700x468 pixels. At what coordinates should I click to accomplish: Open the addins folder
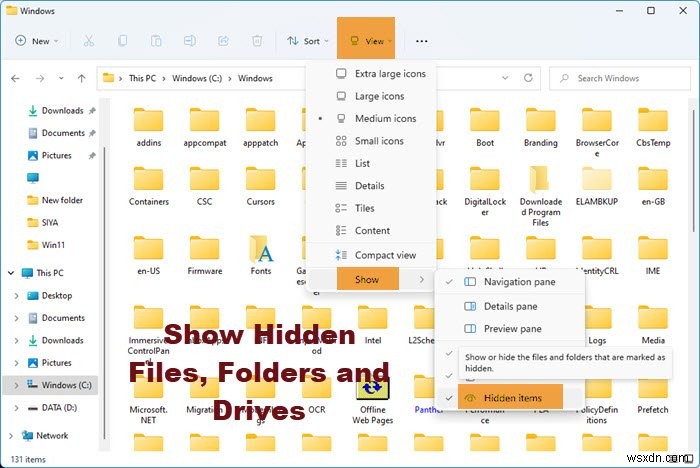click(x=149, y=127)
